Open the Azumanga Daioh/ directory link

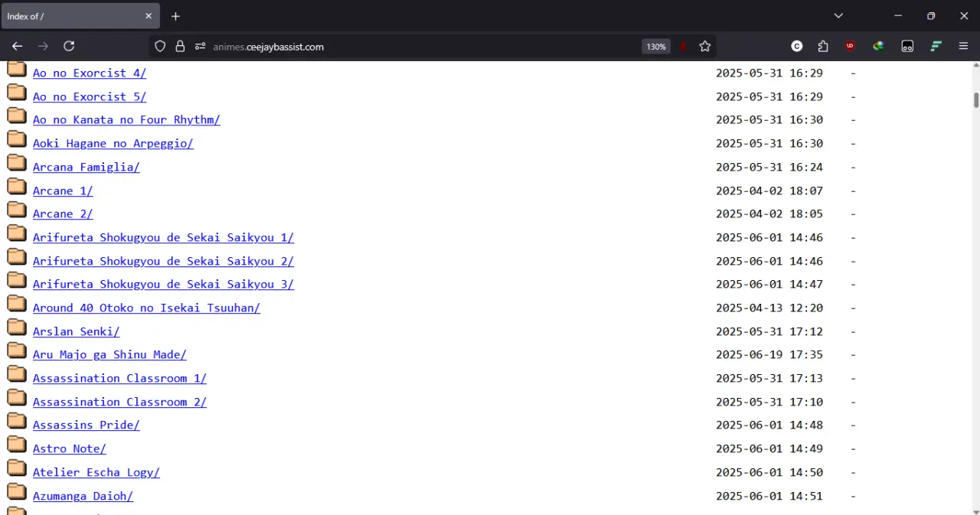(x=83, y=497)
